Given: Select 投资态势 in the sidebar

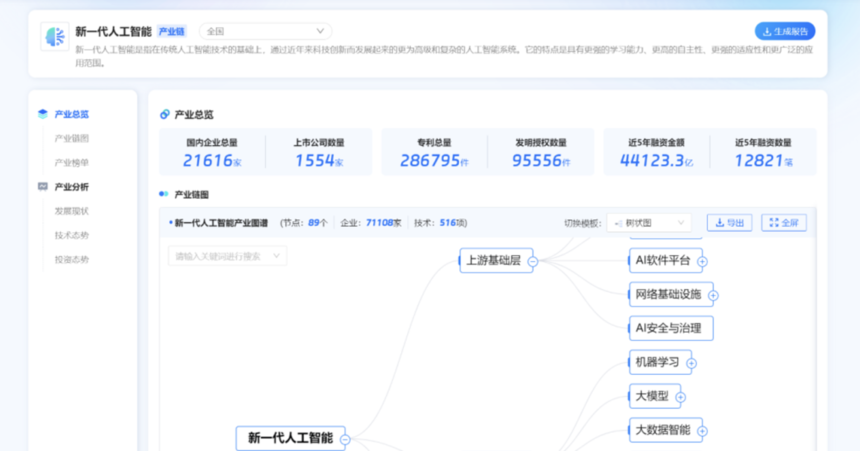Looking at the screenshot, I should pyautogui.click(x=71, y=259).
